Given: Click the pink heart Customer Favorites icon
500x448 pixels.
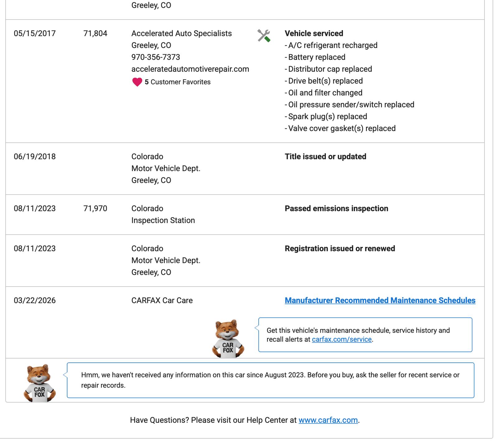Looking at the screenshot, I should (x=137, y=82).
